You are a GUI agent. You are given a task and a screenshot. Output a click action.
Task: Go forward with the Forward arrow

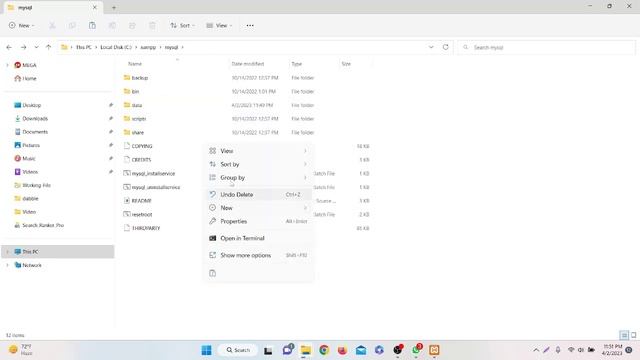click(x=24, y=47)
